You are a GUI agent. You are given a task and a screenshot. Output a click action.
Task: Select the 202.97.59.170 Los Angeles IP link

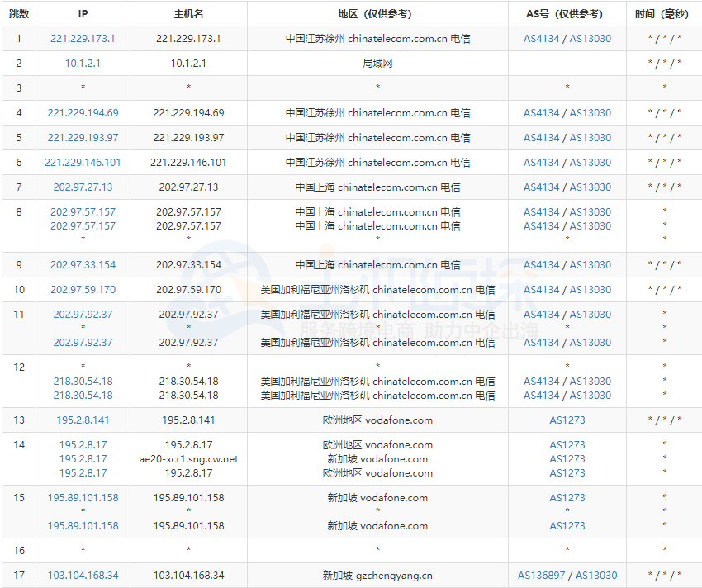[x=82, y=289]
